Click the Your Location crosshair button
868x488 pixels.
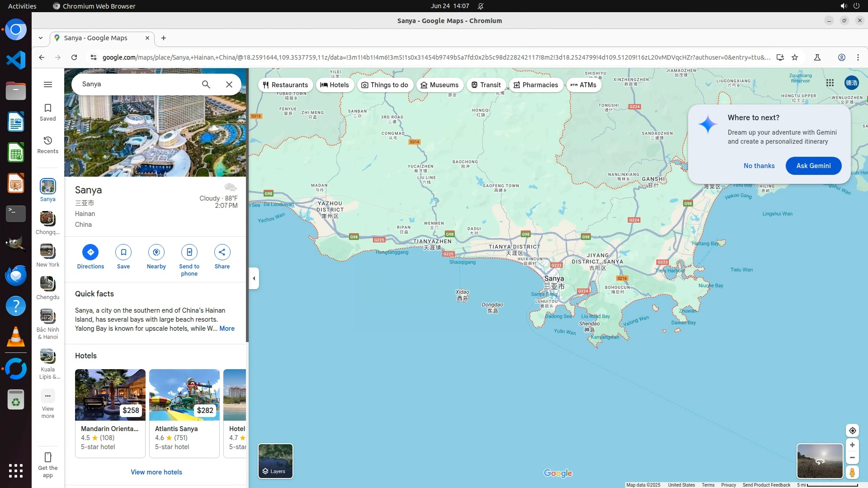pyautogui.click(x=852, y=431)
